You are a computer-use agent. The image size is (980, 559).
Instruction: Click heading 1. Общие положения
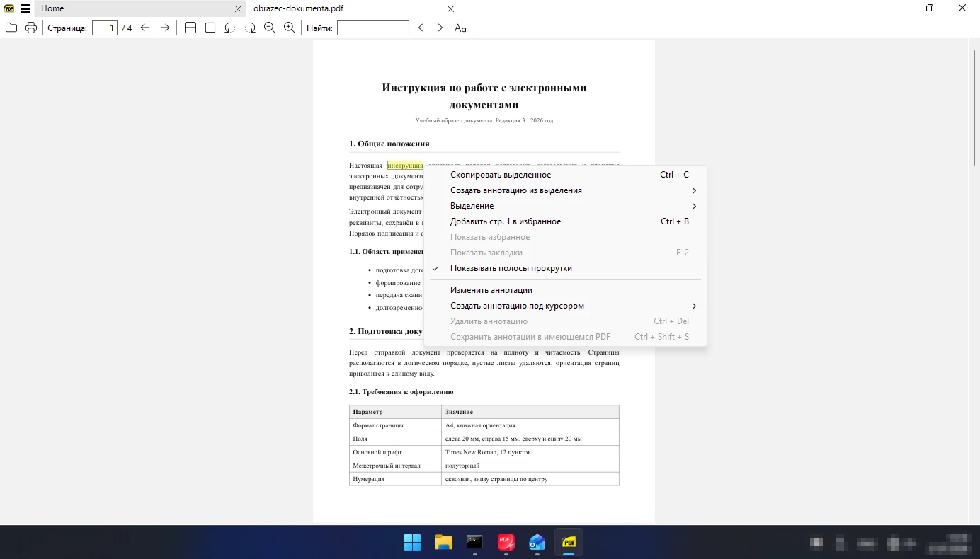[389, 144]
